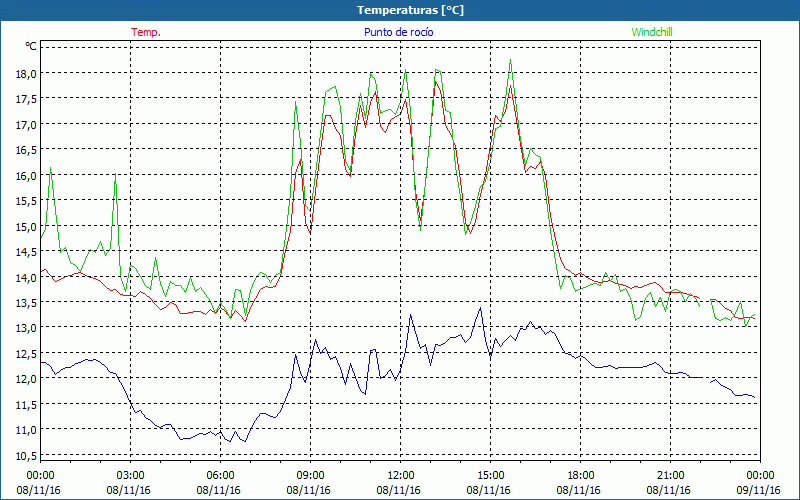Select the green Windchill legend label
Screen dimensions: 800x500
click(652, 32)
